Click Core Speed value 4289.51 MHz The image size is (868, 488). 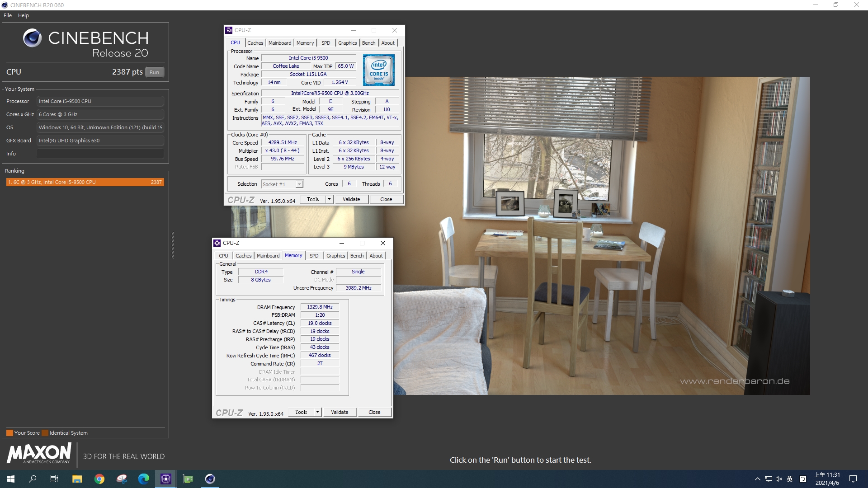tap(283, 142)
